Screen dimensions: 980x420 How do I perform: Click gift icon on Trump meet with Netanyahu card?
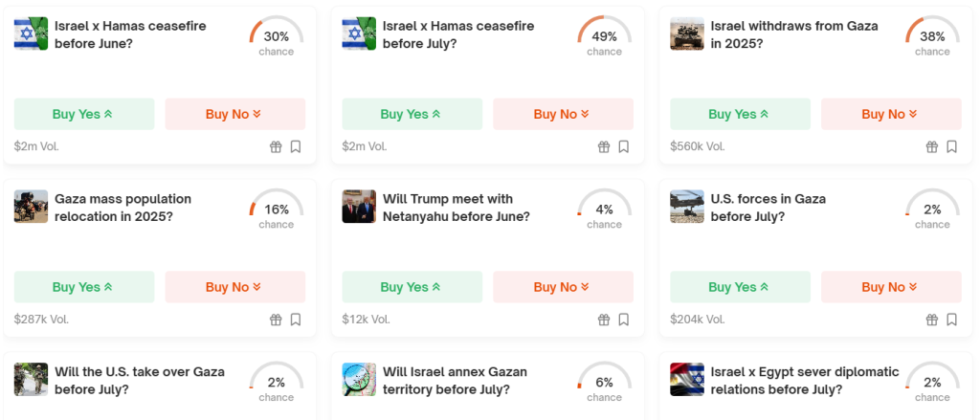point(604,320)
